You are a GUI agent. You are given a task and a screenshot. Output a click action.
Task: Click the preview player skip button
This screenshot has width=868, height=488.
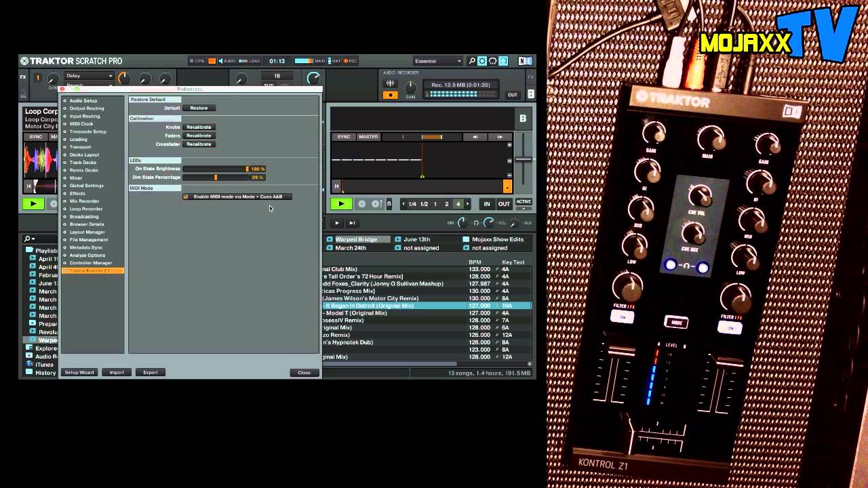tap(352, 223)
